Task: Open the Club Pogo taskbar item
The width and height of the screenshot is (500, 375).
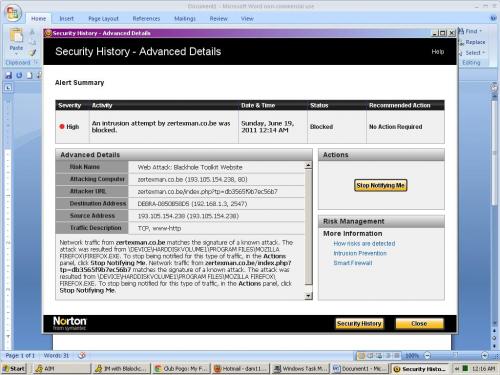Action: tap(181, 369)
